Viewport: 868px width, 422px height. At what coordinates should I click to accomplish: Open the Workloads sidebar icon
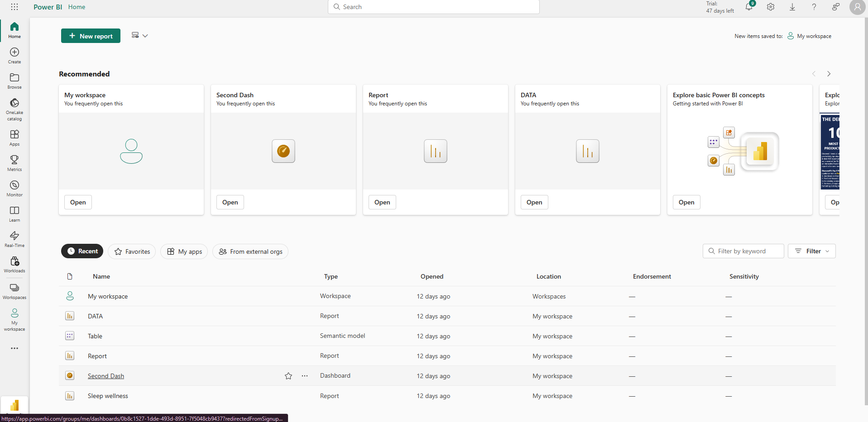pos(14,264)
